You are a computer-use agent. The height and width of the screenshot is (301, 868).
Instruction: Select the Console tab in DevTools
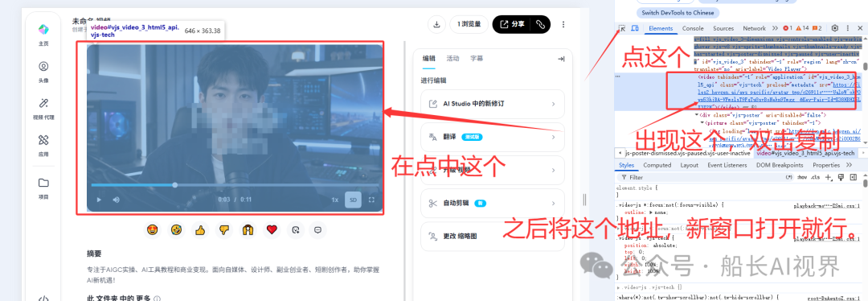click(x=693, y=28)
